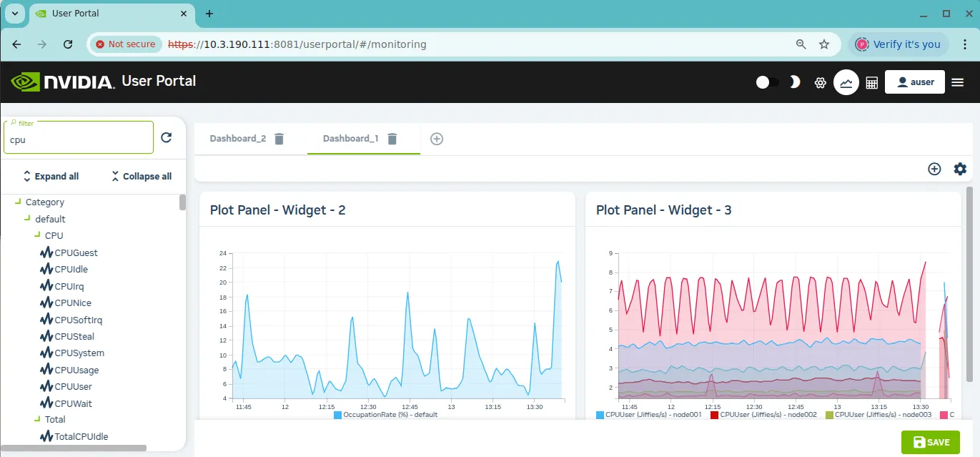Image resolution: width=980 pixels, height=457 pixels.
Task: Select the CPUSystem metric
Action: tap(79, 353)
